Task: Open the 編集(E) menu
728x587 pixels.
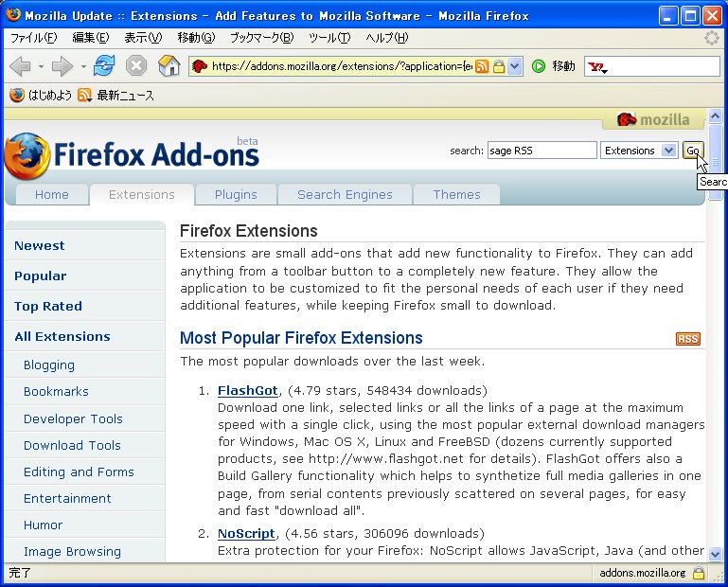Action: [x=91, y=38]
